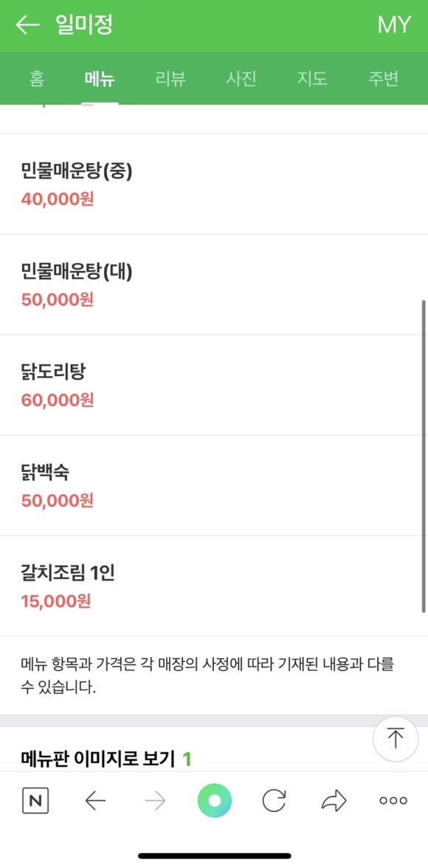Open MY page in header
The height and width of the screenshot is (868, 428).
pyautogui.click(x=394, y=25)
